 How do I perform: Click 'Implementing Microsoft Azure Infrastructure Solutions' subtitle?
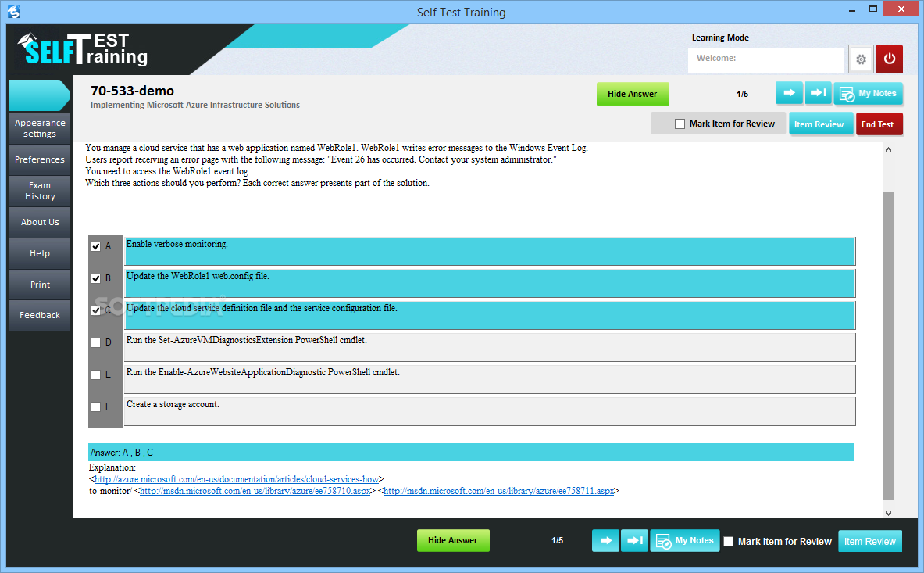click(195, 105)
